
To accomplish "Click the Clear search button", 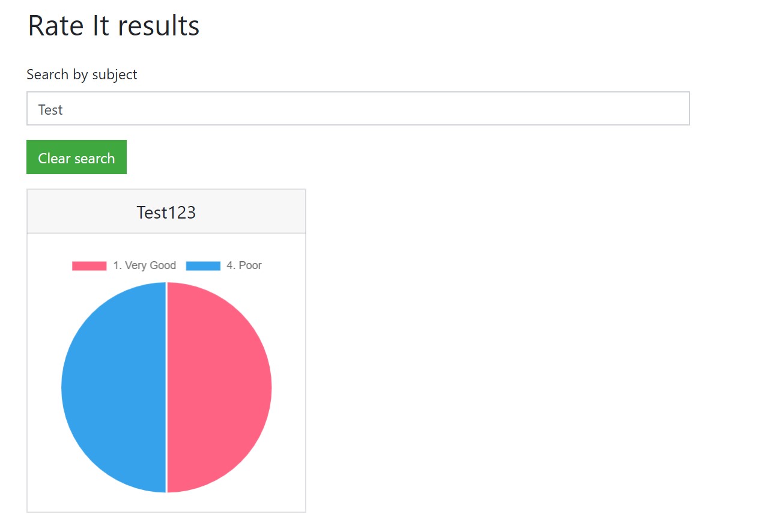I will [x=76, y=157].
